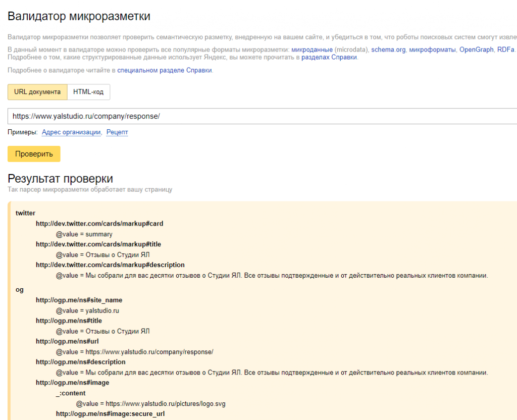Select the og title value Отзывы о Студии ЯЛ
The width and height of the screenshot is (517, 420).
[103, 331]
